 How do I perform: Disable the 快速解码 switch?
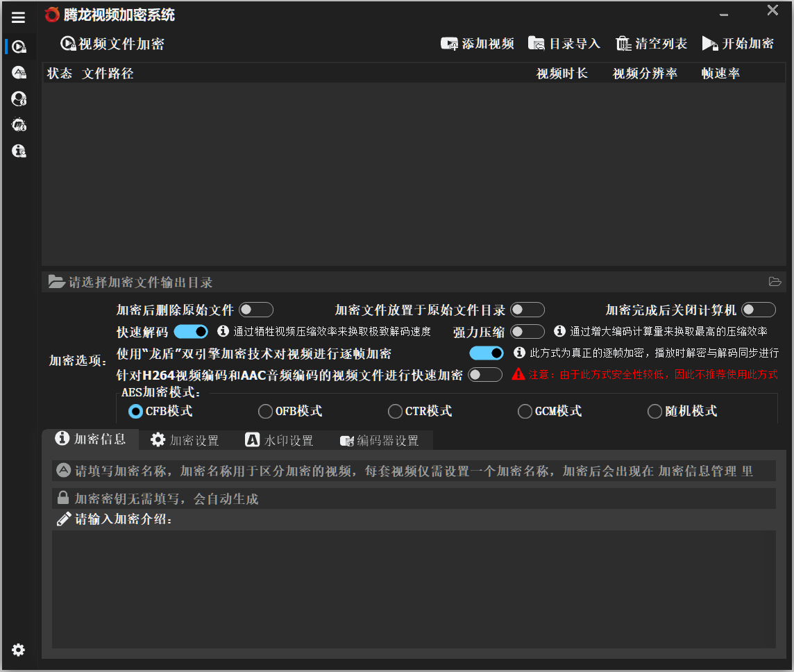tap(191, 332)
